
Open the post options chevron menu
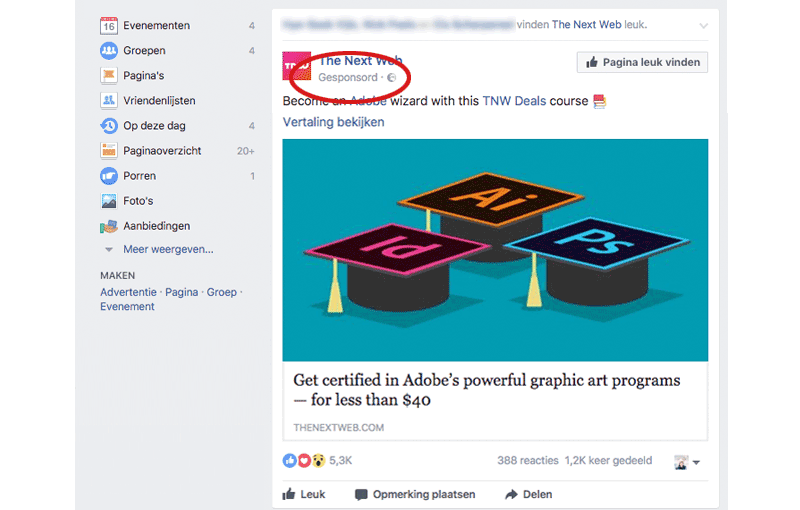pos(704,26)
